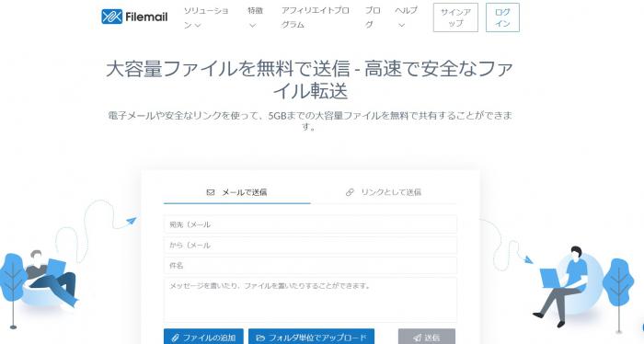Expand the 特徴 menu
This screenshot has height=344, width=644.
(255, 17)
